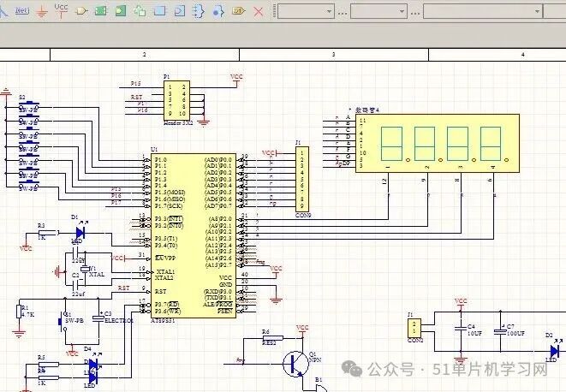
Task: Select the Device Sheet Symbol tool
Action: pos(140,11)
